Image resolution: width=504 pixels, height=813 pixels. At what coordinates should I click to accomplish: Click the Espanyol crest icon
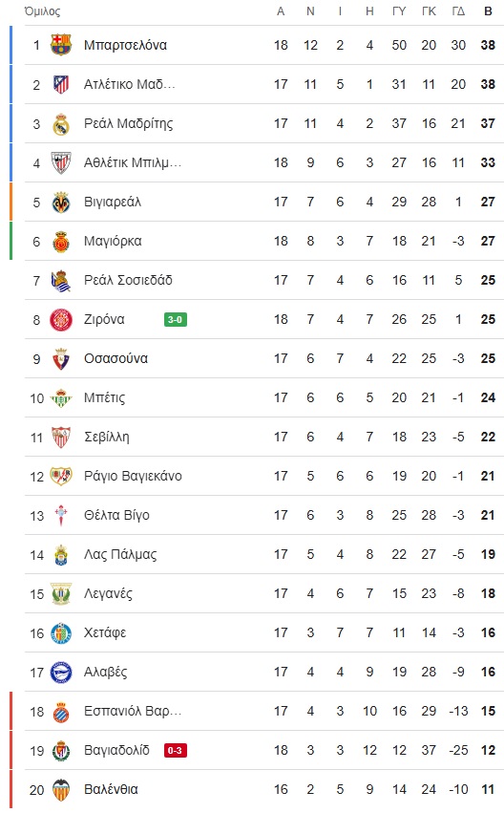[60, 712]
